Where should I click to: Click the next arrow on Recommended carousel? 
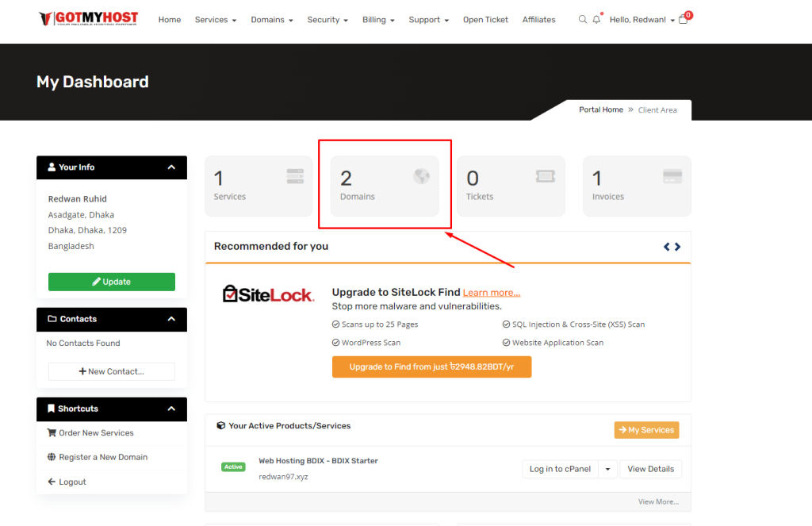pos(678,246)
